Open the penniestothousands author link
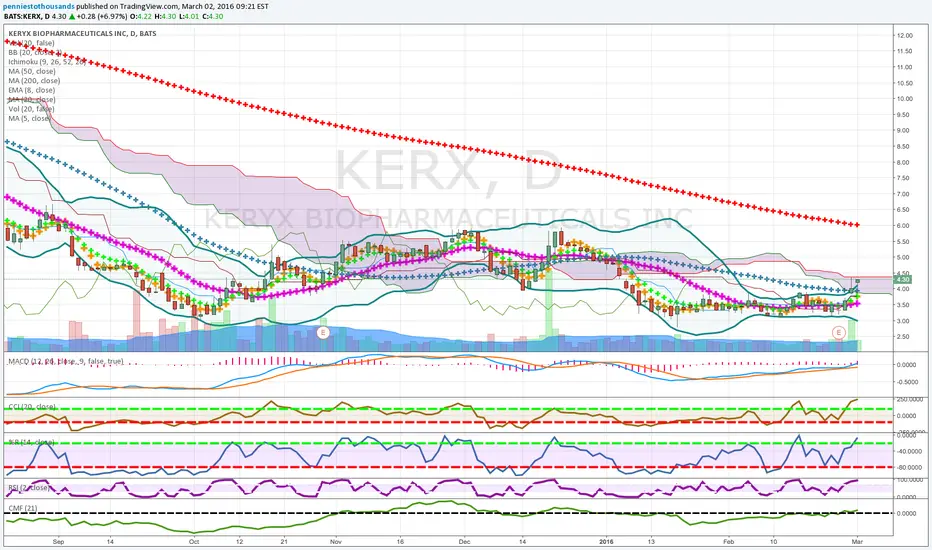The width and height of the screenshot is (932, 550). point(39,6)
